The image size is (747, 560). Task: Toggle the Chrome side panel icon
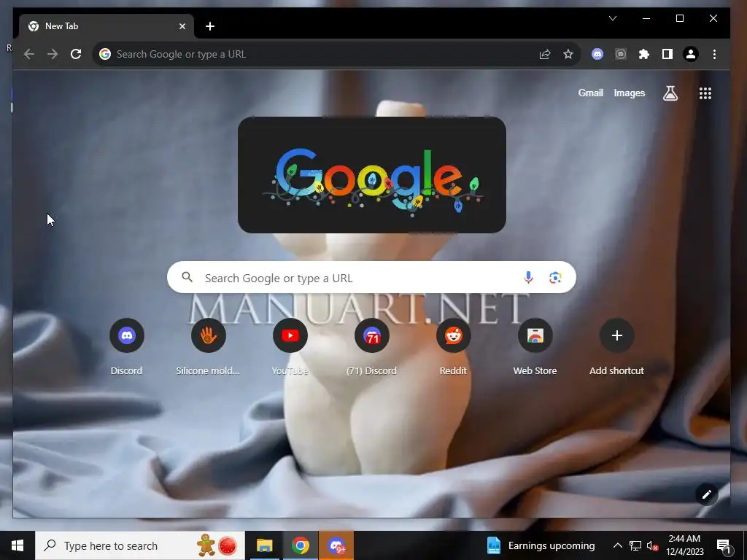coord(667,54)
